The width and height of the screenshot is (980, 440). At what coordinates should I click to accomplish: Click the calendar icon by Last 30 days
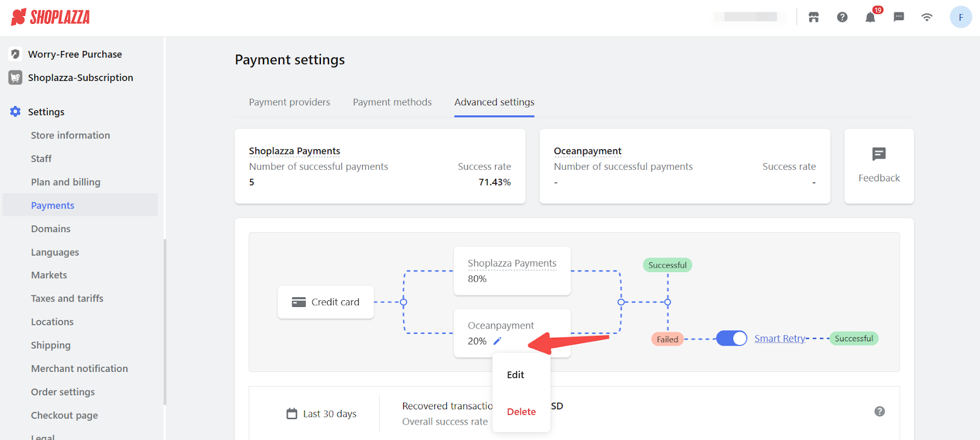(x=292, y=414)
